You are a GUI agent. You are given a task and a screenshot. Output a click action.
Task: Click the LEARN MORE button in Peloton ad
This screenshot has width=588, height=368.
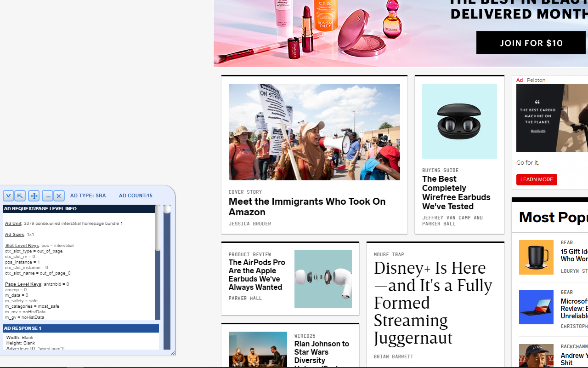coord(537,179)
